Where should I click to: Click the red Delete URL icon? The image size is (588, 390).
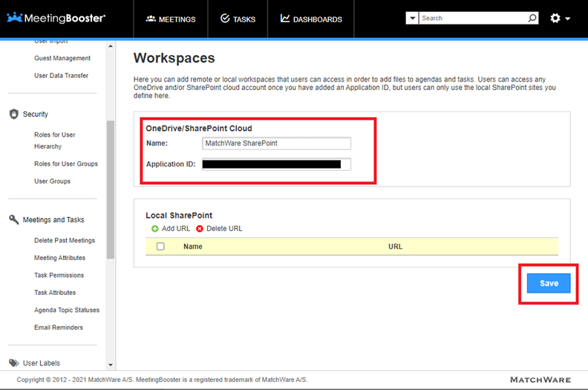200,229
